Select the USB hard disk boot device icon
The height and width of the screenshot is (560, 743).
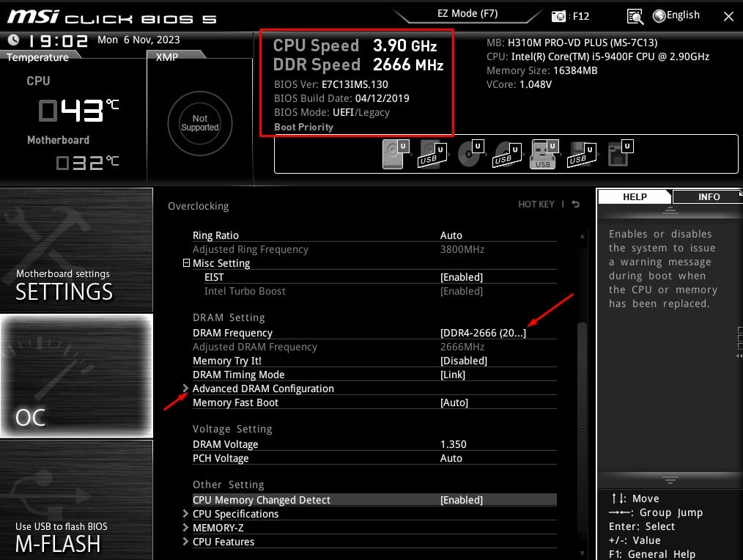[x=432, y=155]
